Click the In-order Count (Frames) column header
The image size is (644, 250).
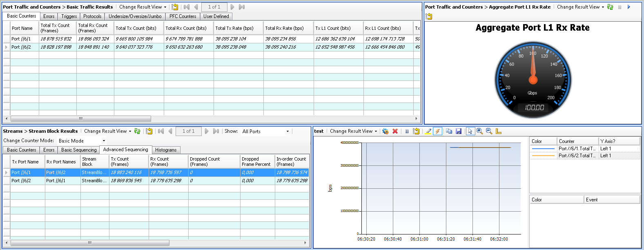point(292,161)
